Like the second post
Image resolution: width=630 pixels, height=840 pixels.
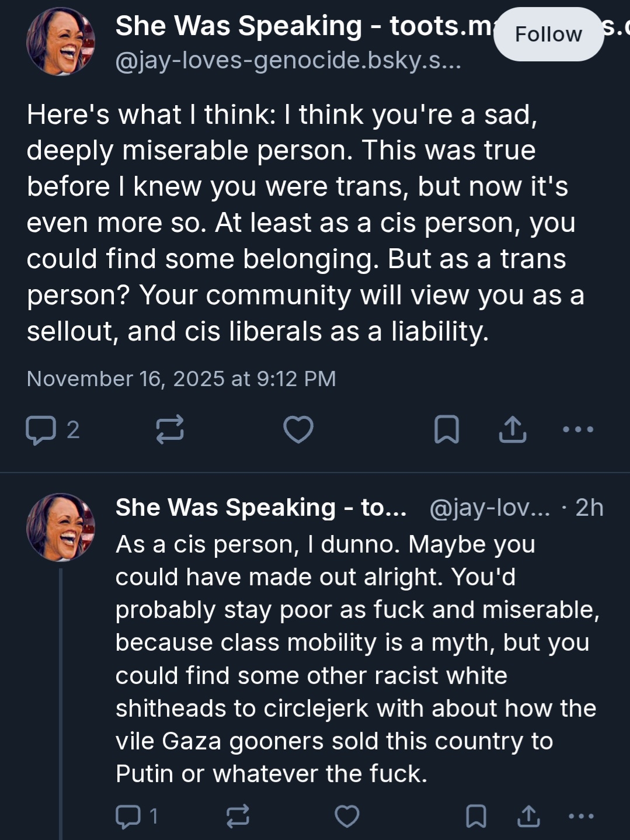tap(347, 816)
